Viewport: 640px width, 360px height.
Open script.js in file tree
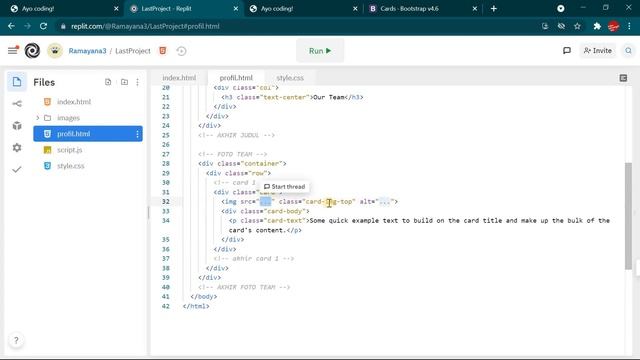[88, 150]
